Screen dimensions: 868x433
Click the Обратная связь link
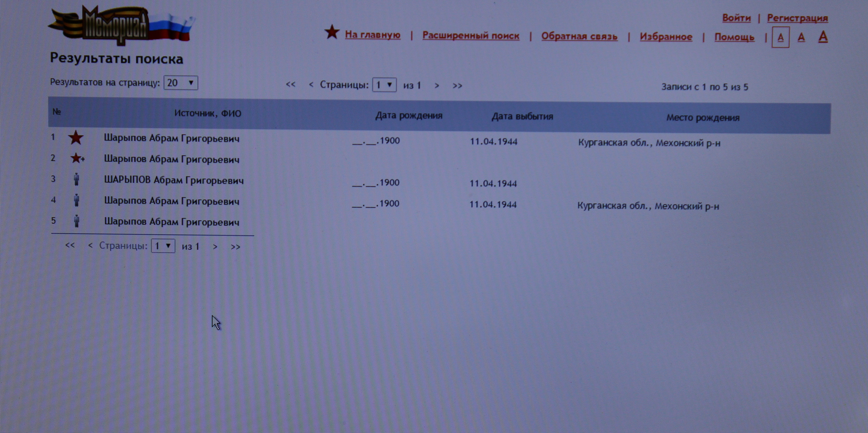coord(579,36)
